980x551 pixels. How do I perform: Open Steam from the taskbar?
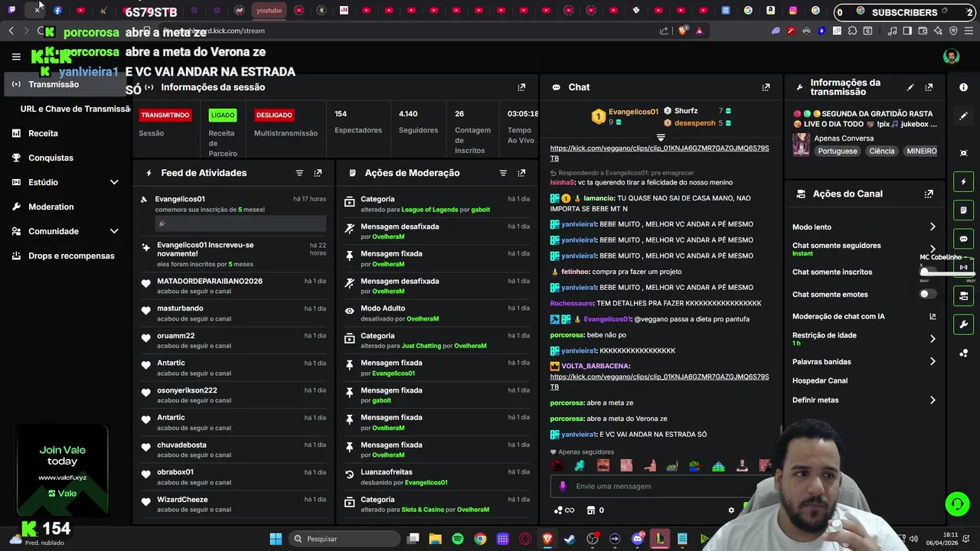[x=570, y=539]
